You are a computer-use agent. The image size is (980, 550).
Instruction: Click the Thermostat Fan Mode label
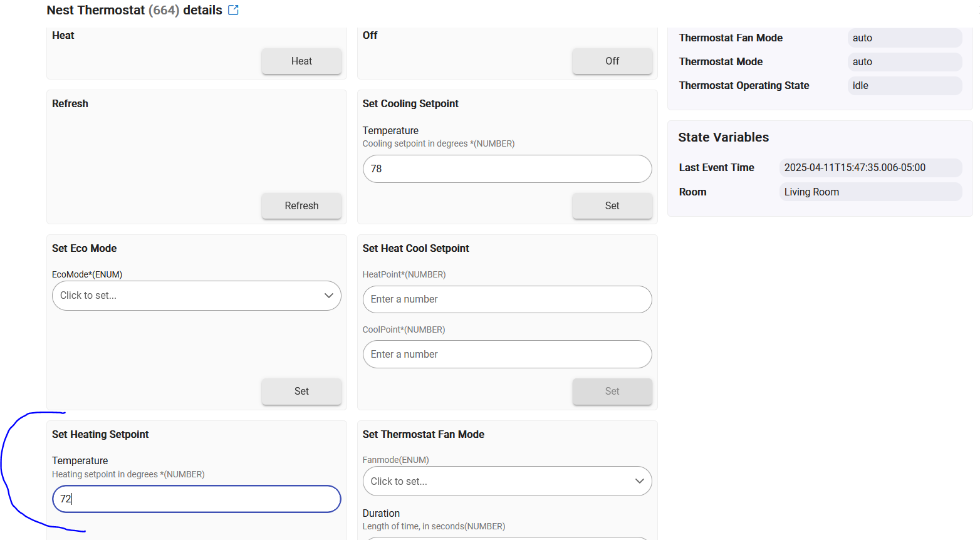point(731,38)
